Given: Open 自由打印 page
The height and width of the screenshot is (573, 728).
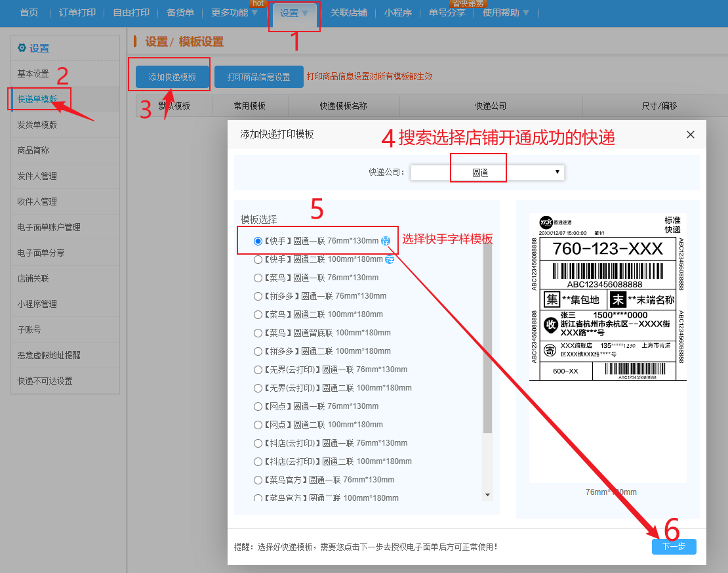Looking at the screenshot, I should [131, 12].
